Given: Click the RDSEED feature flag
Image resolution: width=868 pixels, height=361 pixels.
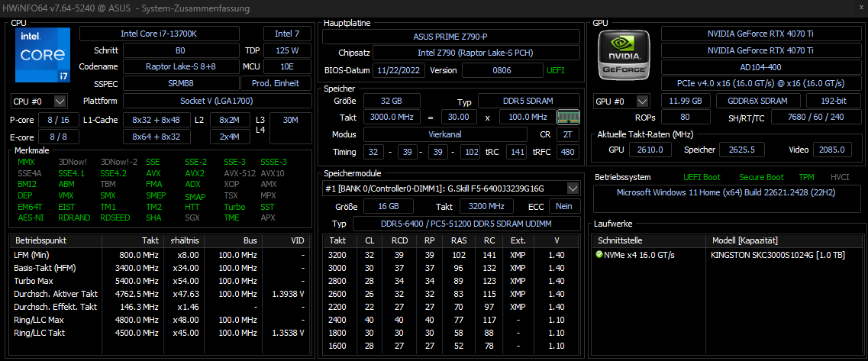Looking at the screenshot, I should 115,218.
